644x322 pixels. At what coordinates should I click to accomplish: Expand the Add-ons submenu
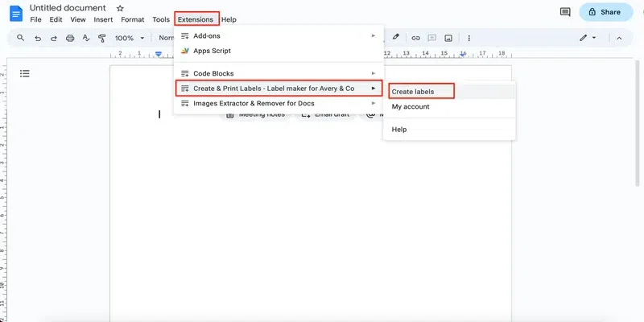[279, 35]
